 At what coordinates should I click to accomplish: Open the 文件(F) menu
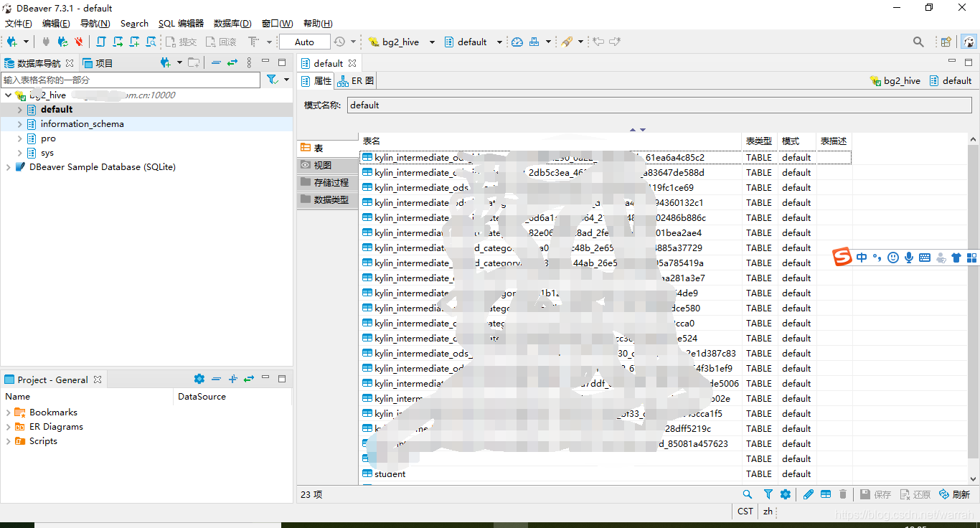pos(19,24)
